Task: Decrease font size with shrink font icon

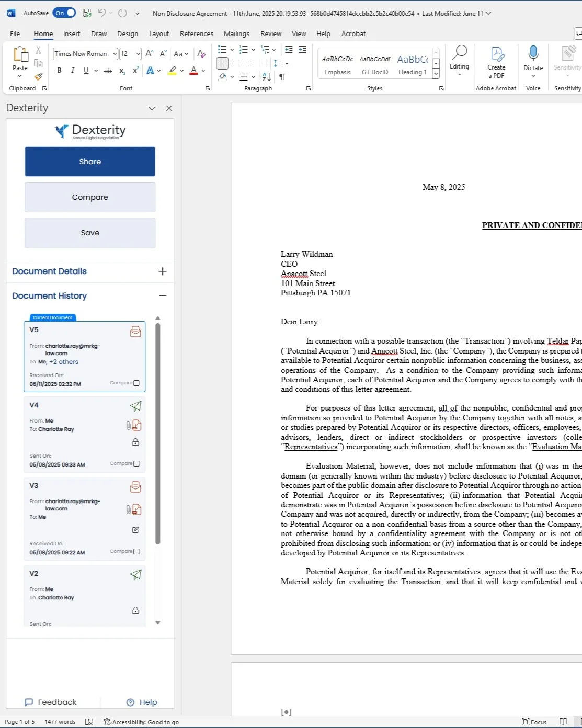Action: click(163, 53)
